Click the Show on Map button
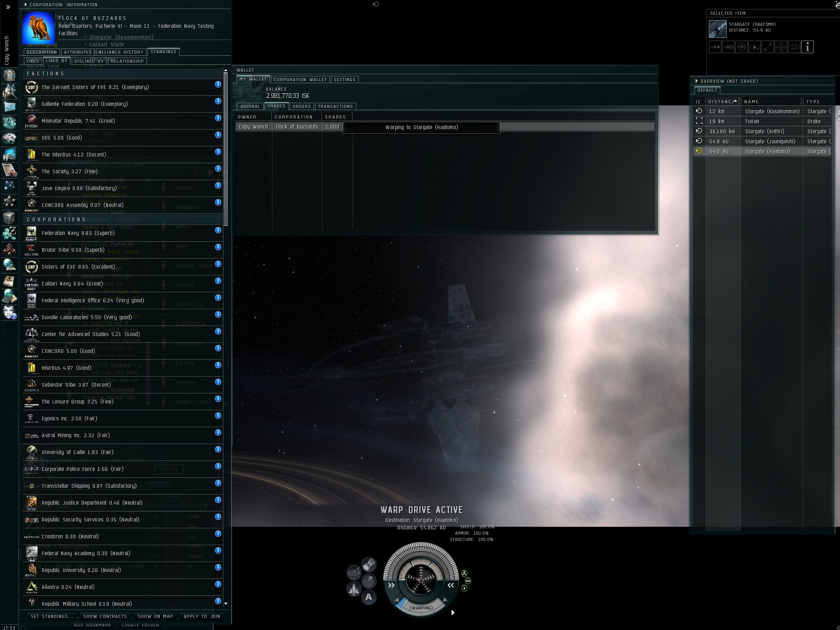 click(x=155, y=616)
